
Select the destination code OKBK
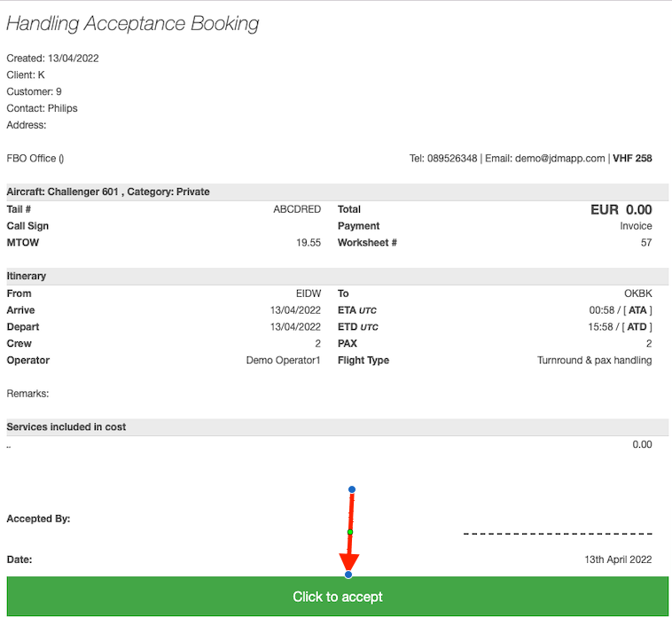637,293
